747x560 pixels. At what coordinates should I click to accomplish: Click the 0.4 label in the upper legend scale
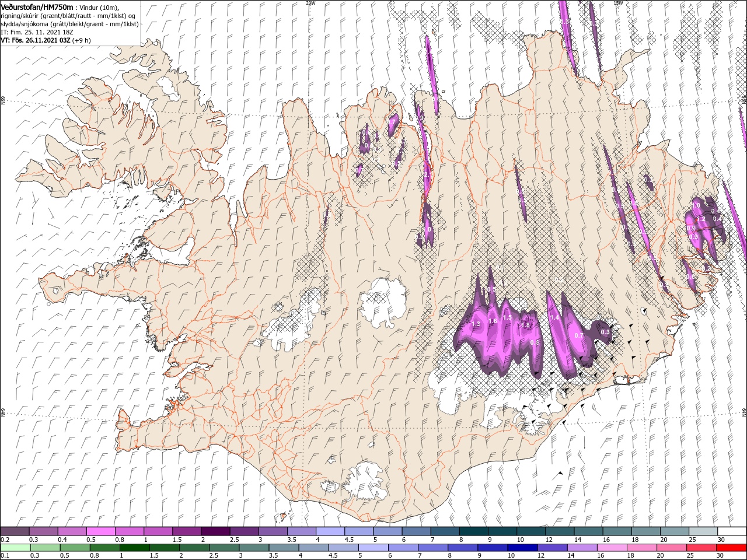(62, 540)
